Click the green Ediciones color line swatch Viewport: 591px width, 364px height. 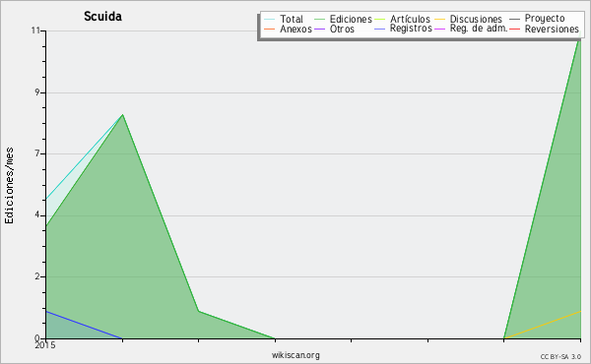click(x=319, y=19)
